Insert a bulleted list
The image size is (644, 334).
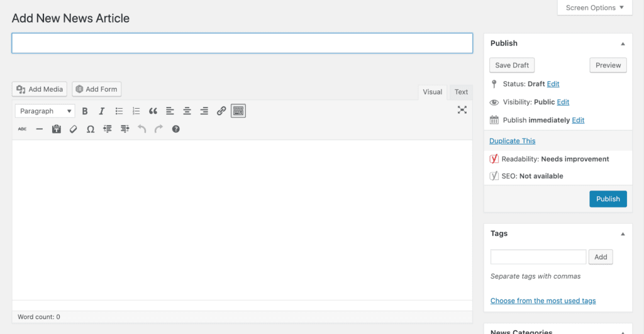click(119, 111)
